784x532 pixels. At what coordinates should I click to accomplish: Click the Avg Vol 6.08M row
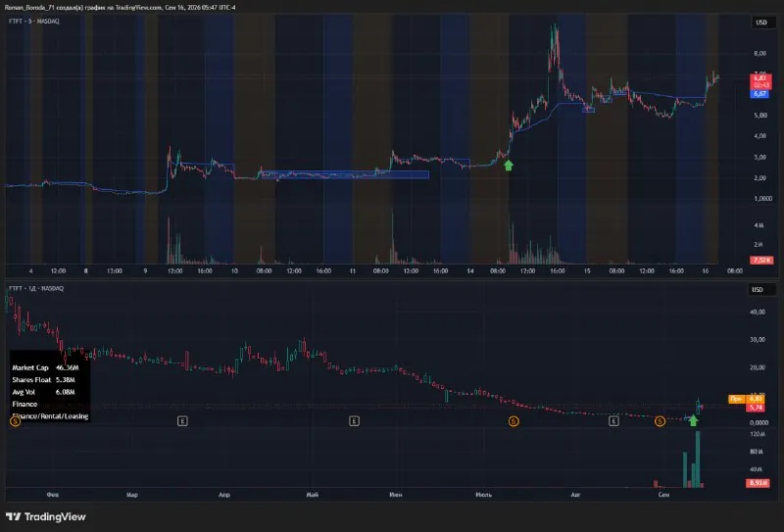coord(43,392)
